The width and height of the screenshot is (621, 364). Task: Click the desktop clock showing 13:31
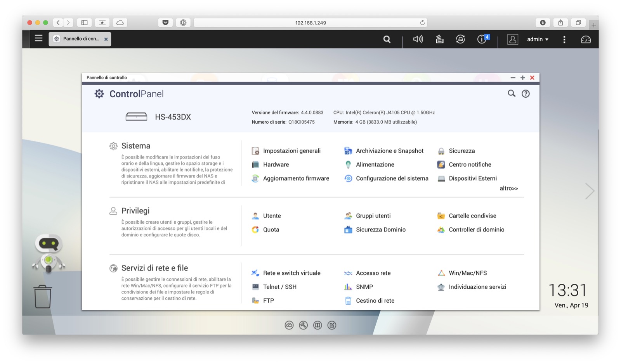point(568,290)
